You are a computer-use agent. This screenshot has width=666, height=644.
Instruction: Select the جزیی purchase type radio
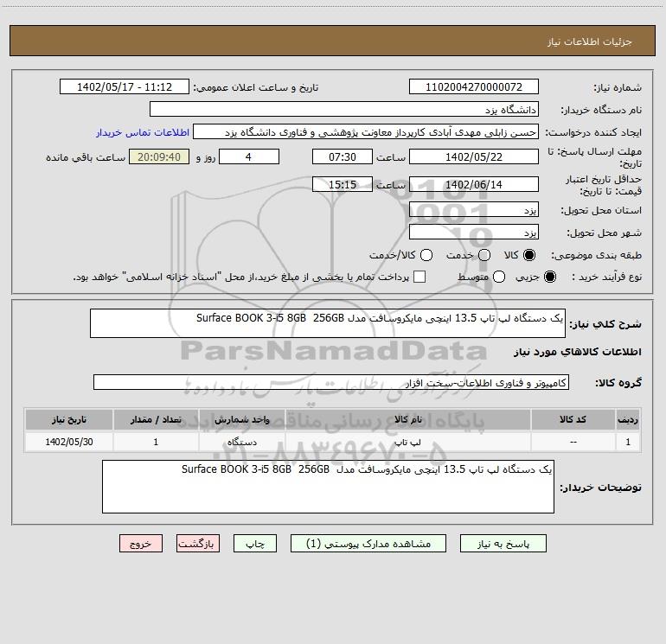pyautogui.click(x=549, y=277)
